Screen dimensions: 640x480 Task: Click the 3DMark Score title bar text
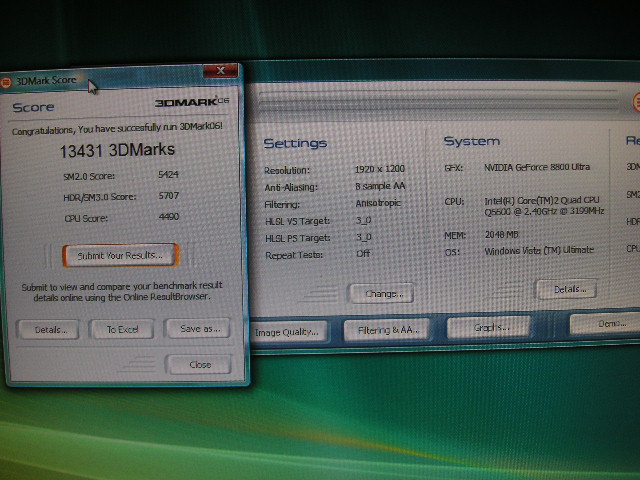pyautogui.click(x=46, y=80)
